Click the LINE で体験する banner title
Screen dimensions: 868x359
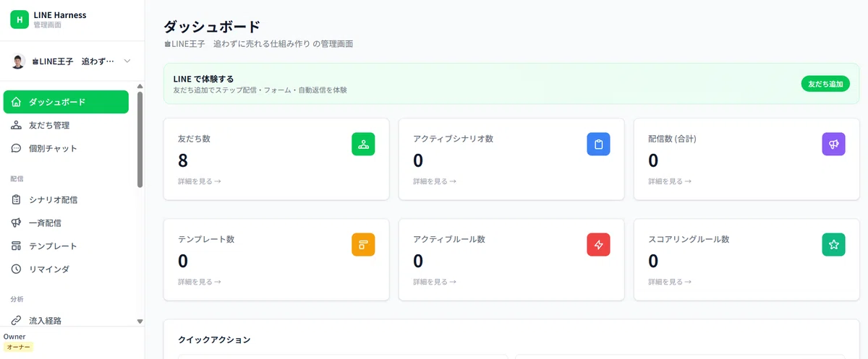coord(203,79)
